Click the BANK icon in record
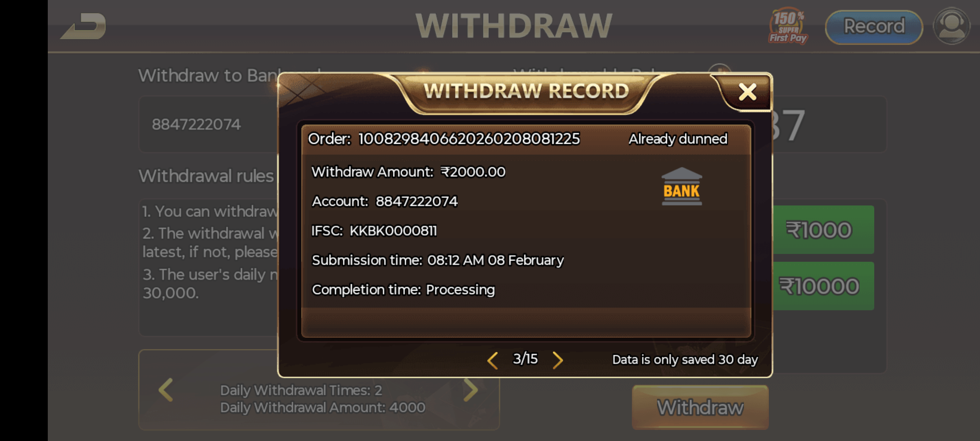Screen dimensions: 980x441 (682, 187)
